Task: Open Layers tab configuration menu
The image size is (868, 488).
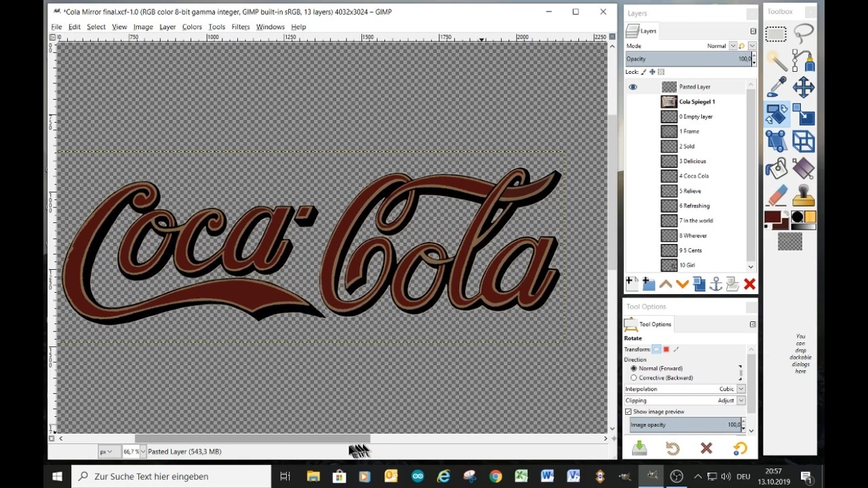Action: [753, 31]
